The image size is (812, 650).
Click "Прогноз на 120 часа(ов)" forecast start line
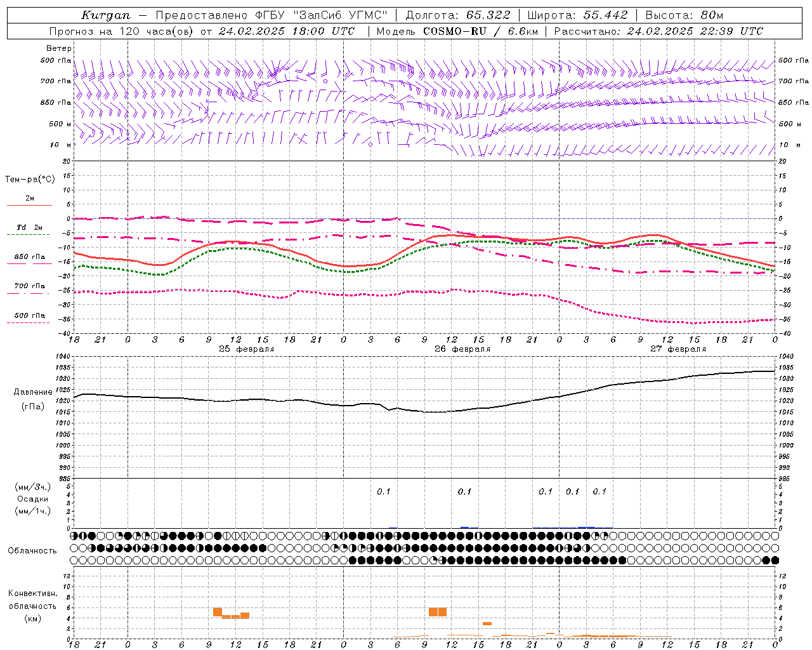(202, 31)
